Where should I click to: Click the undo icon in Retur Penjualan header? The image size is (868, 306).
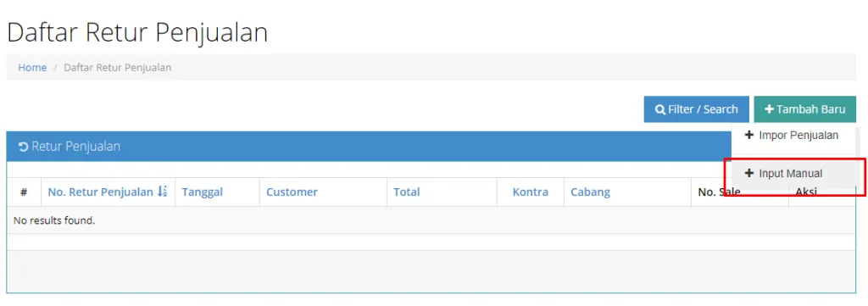(x=23, y=147)
